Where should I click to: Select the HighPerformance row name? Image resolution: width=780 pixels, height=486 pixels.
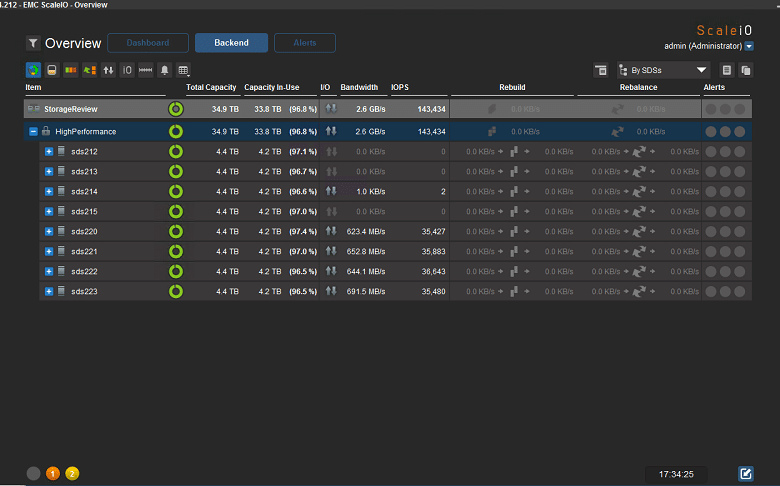[x=86, y=131]
